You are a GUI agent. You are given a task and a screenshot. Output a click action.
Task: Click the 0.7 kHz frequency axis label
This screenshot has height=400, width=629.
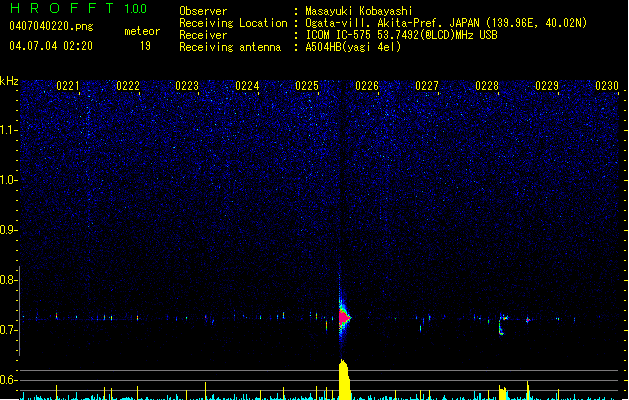[x=9, y=330]
